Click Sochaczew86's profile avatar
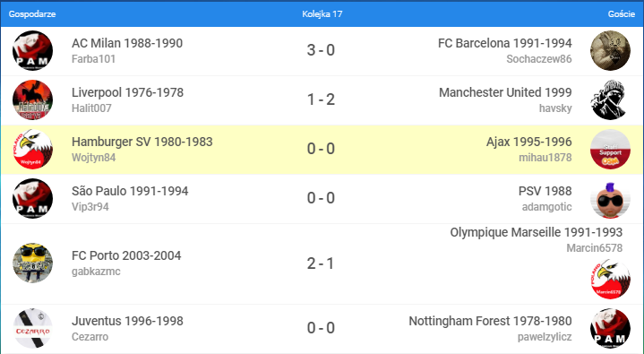This screenshot has height=354, width=644. [610, 50]
